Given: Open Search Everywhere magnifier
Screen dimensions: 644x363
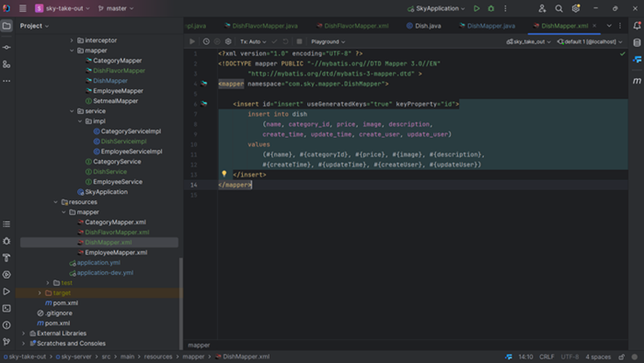Looking at the screenshot, I should (x=559, y=8).
